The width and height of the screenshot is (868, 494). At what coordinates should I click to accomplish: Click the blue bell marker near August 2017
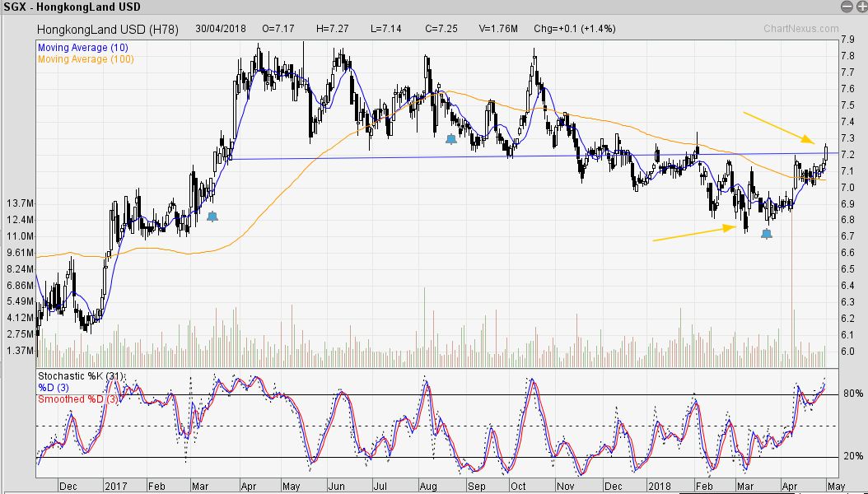[451, 139]
